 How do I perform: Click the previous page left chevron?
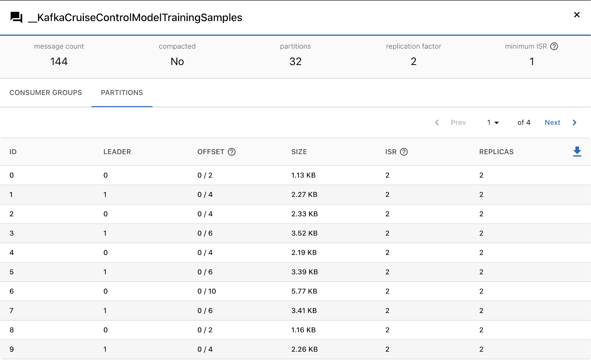click(x=437, y=123)
